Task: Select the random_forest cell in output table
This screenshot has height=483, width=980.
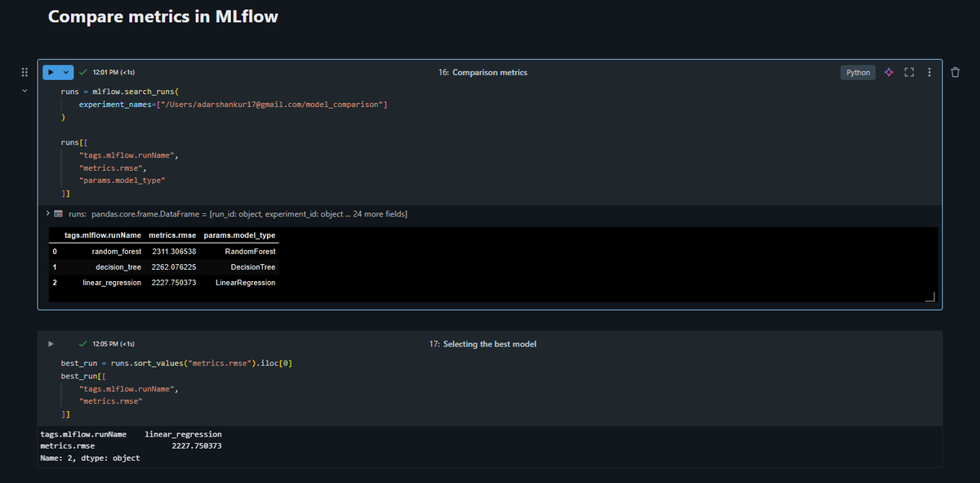Action: pos(116,252)
